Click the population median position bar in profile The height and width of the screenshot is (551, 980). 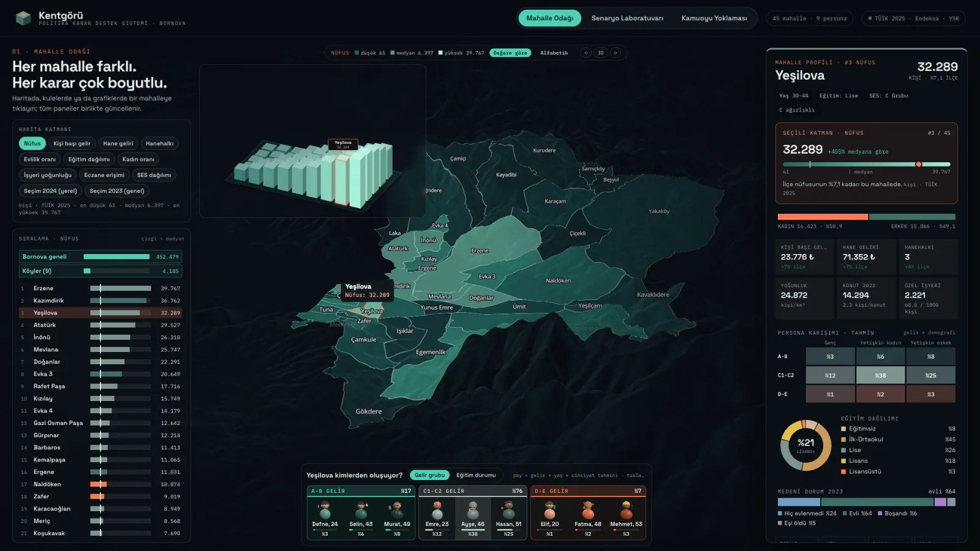[x=866, y=164]
